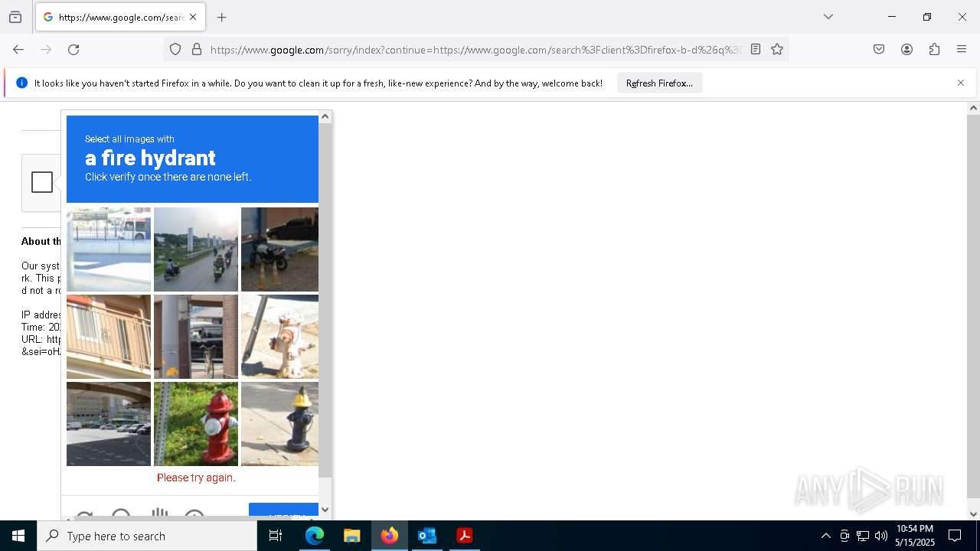Viewport: 980px width, 551px height.
Task: Open the Windows Start menu
Action: [18, 536]
